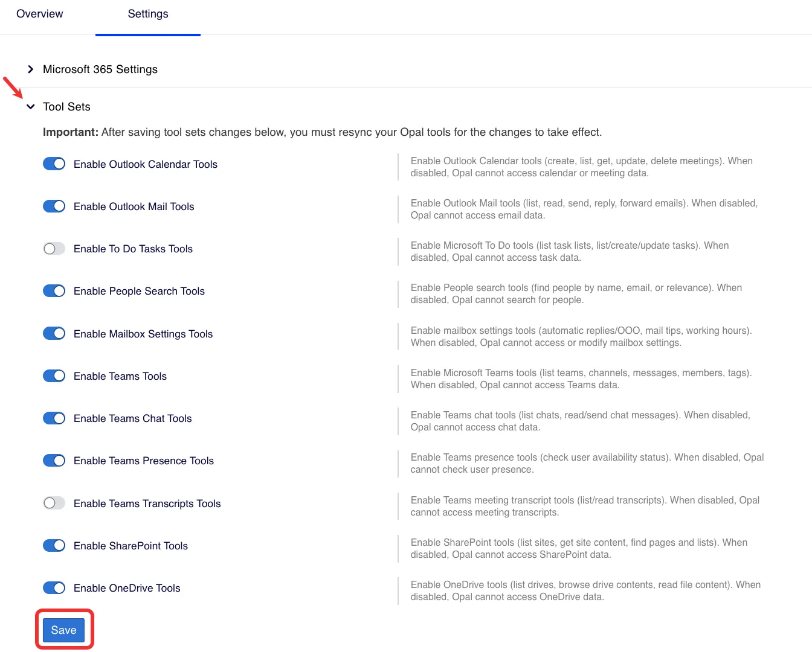Screen dimensions: 812x652
Task: Click the Enable People Search Tools label
Action: (139, 291)
